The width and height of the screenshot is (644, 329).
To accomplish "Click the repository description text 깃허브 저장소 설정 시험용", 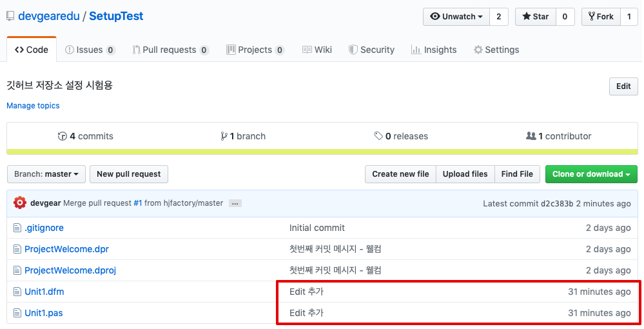I will (59, 86).
